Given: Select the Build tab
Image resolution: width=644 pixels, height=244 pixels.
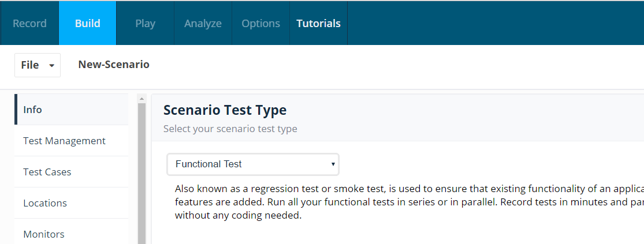Looking at the screenshot, I should pyautogui.click(x=87, y=24).
